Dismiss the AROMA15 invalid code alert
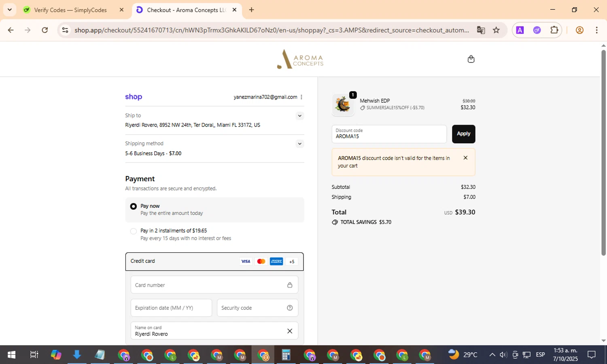 [x=465, y=158]
